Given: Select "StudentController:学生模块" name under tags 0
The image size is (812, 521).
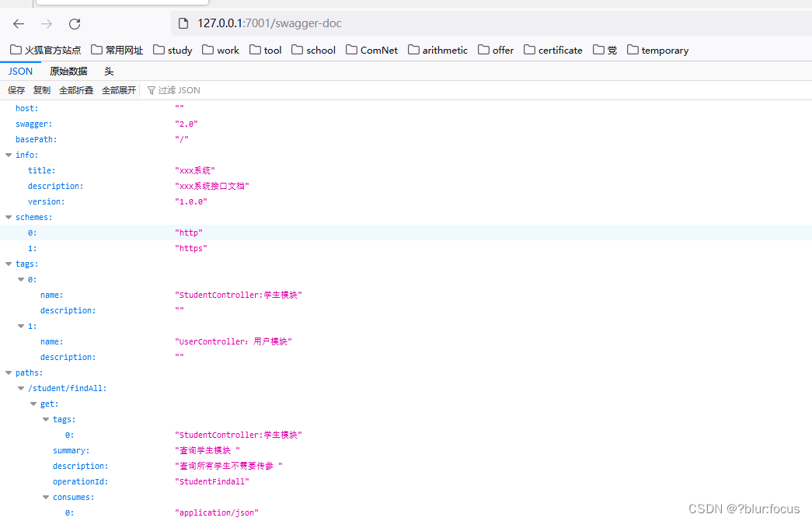Looking at the screenshot, I should [x=239, y=295].
